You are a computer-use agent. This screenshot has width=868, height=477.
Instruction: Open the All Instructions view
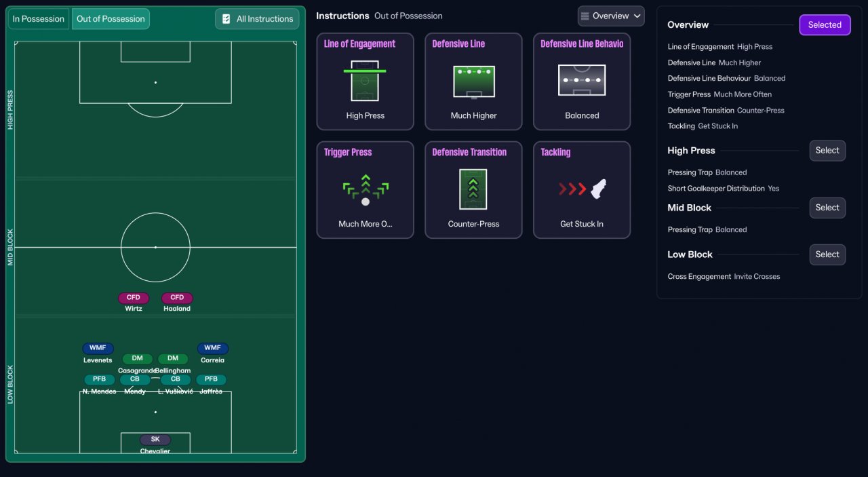tap(257, 19)
